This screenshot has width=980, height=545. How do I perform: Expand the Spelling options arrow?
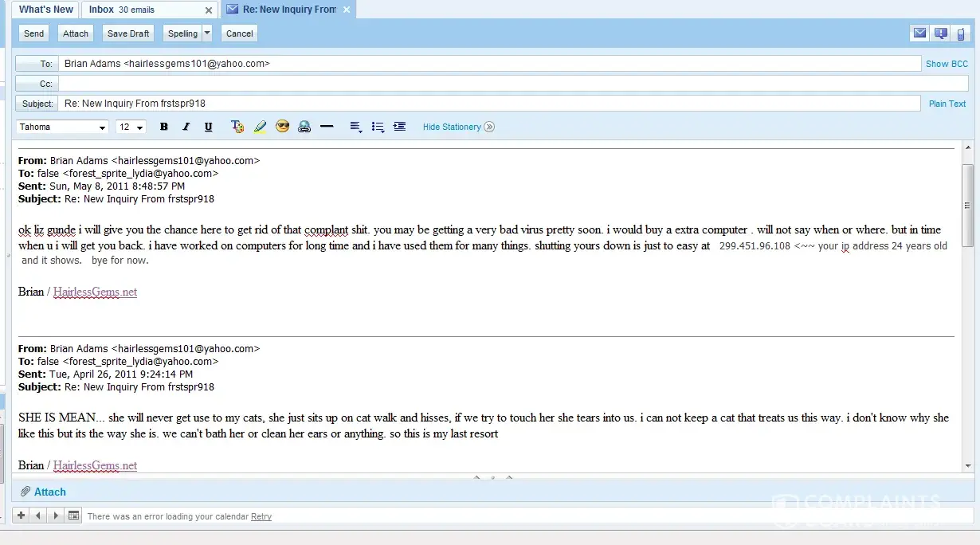coord(207,33)
